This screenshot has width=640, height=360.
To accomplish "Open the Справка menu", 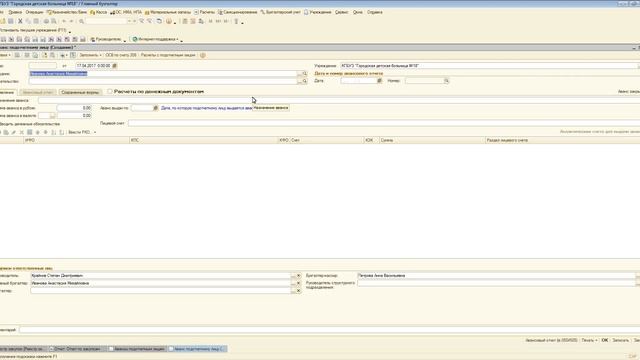I will tap(375, 12).
